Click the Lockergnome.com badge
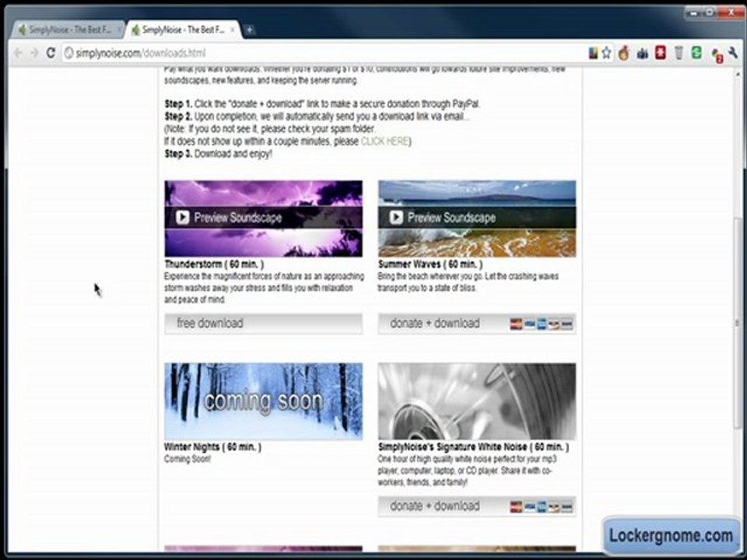The height and width of the screenshot is (560, 747). click(x=672, y=535)
